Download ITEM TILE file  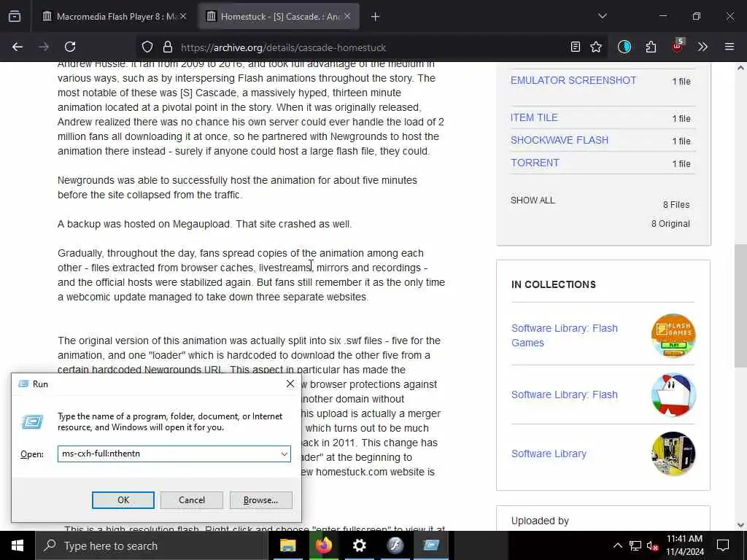pos(534,117)
